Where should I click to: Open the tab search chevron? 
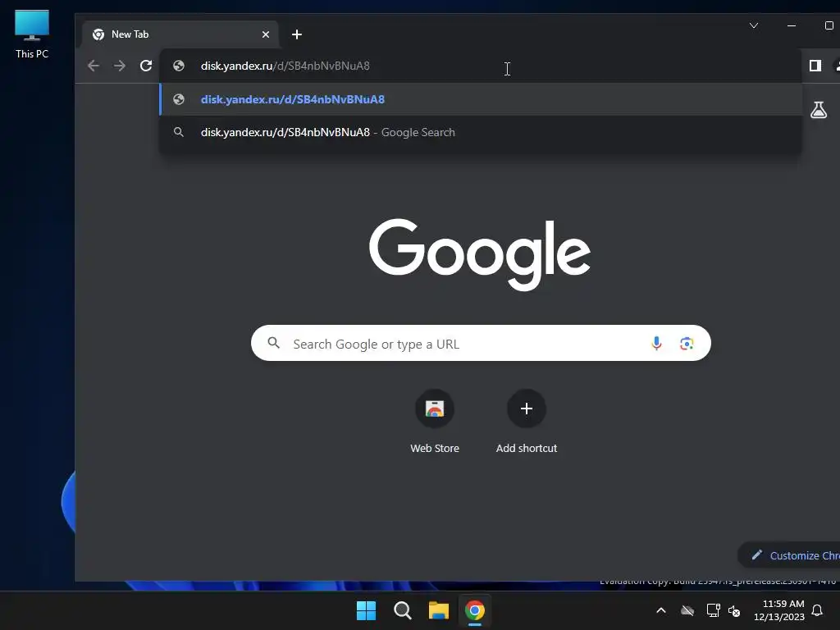754,25
